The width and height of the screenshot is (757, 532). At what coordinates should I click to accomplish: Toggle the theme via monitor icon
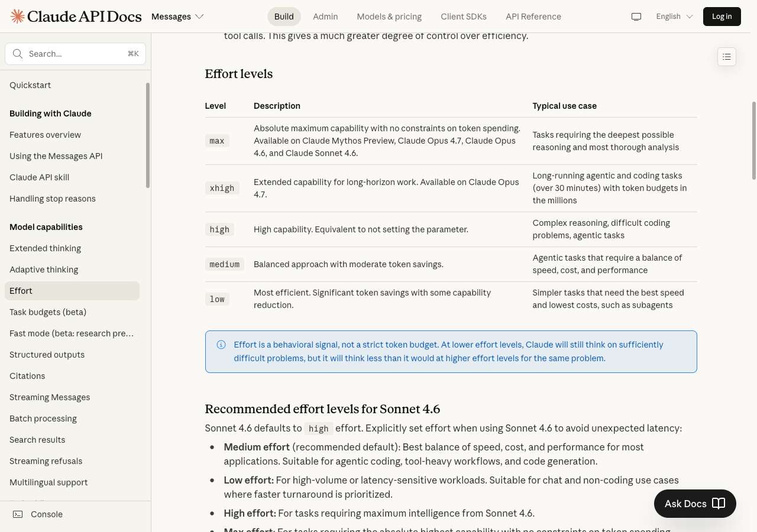point(636,17)
